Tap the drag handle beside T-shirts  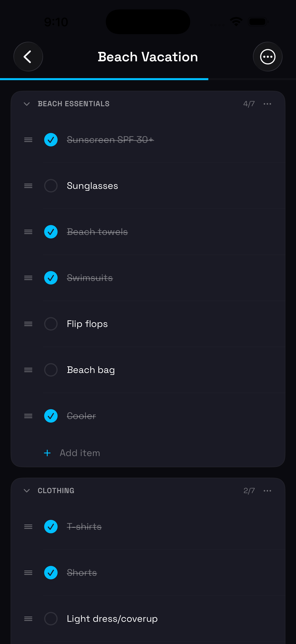click(28, 527)
